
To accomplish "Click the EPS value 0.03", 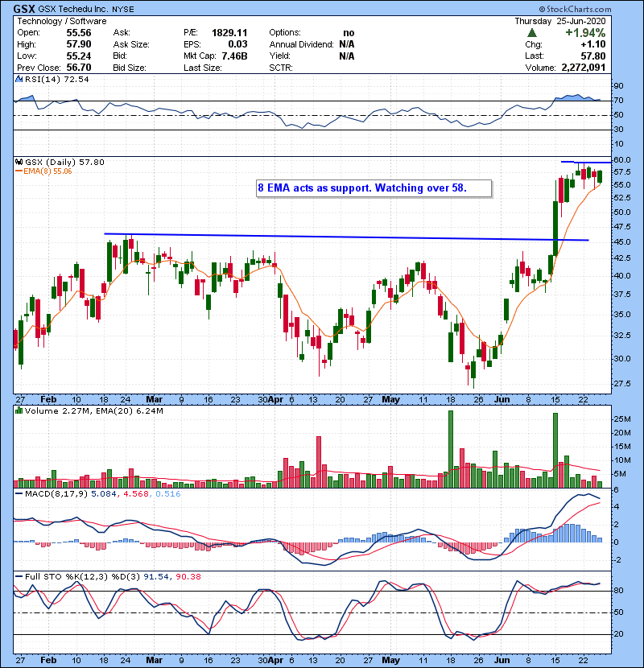I will (x=237, y=44).
